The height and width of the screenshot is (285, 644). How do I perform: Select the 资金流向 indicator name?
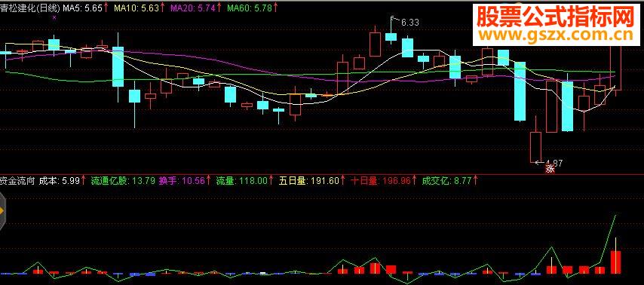tap(17, 180)
